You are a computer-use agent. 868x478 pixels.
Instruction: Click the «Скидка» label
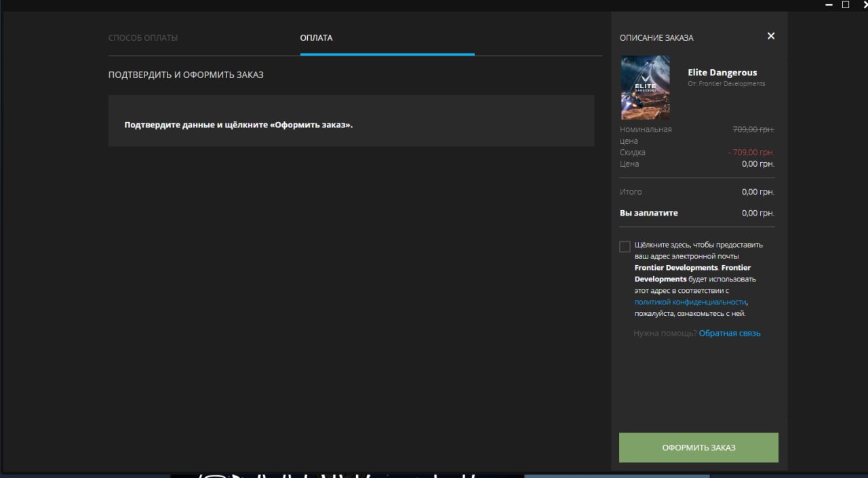(x=633, y=153)
